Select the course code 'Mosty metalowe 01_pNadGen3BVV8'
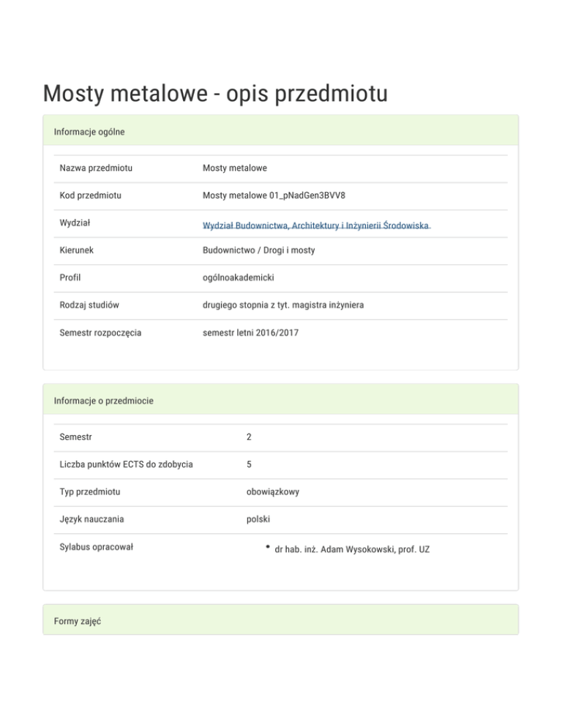Viewport: 562px width, 728px height. pyautogui.click(x=274, y=196)
